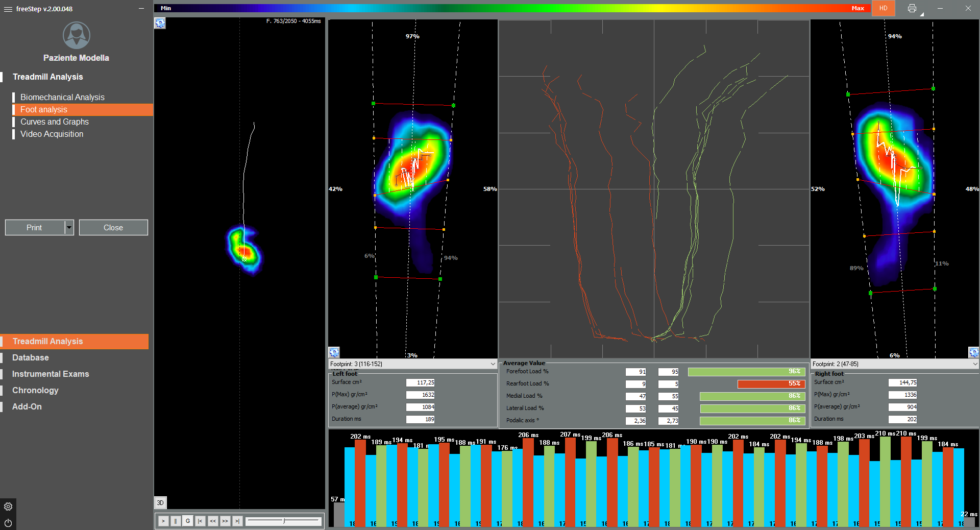Expand the Print button dropdown arrow
The width and height of the screenshot is (980, 530).
point(69,228)
